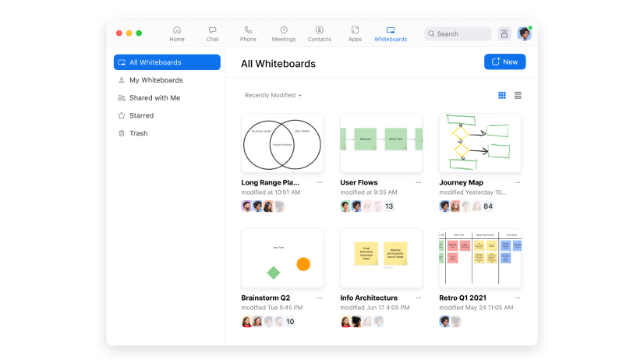Click the Journey Map title
The height and width of the screenshot is (363, 644).
click(x=462, y=182)
